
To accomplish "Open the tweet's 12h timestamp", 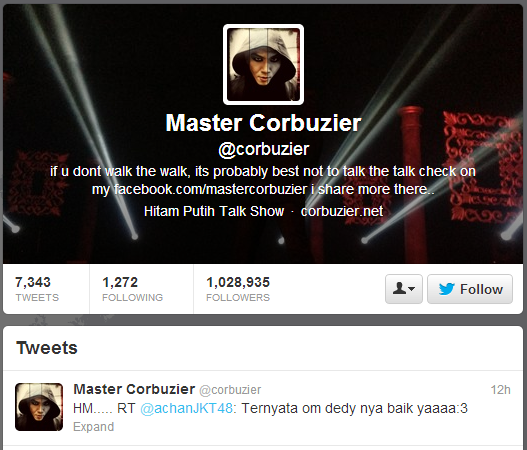I will tap(500, 390).
